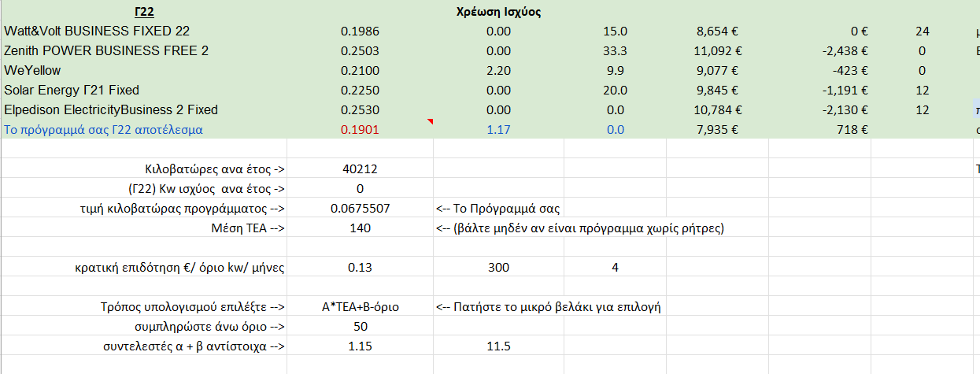Select the 50 upper limit cell
Viewport: 980px width, 374px height.
360,327
